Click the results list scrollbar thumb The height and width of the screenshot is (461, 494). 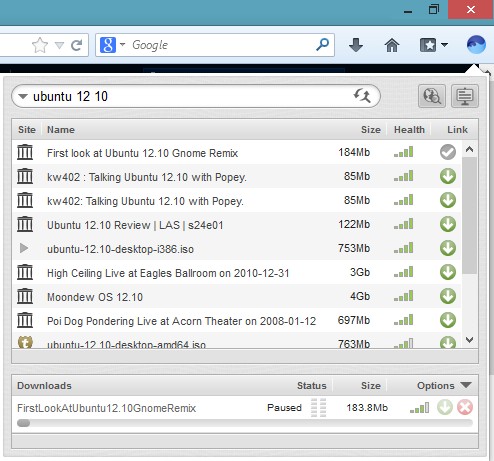pos(470,215)
